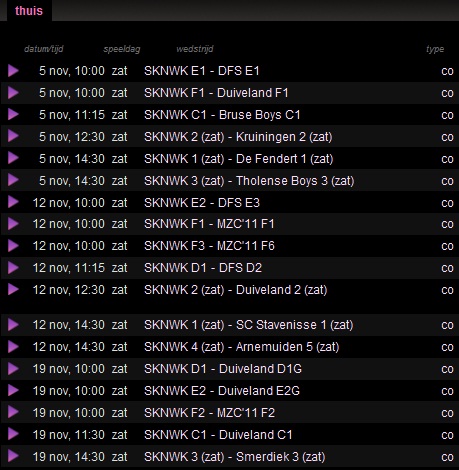Click arrow for SKNWK F1 - MZC'11 F1

pyautogui.click(x=13, y=224)
